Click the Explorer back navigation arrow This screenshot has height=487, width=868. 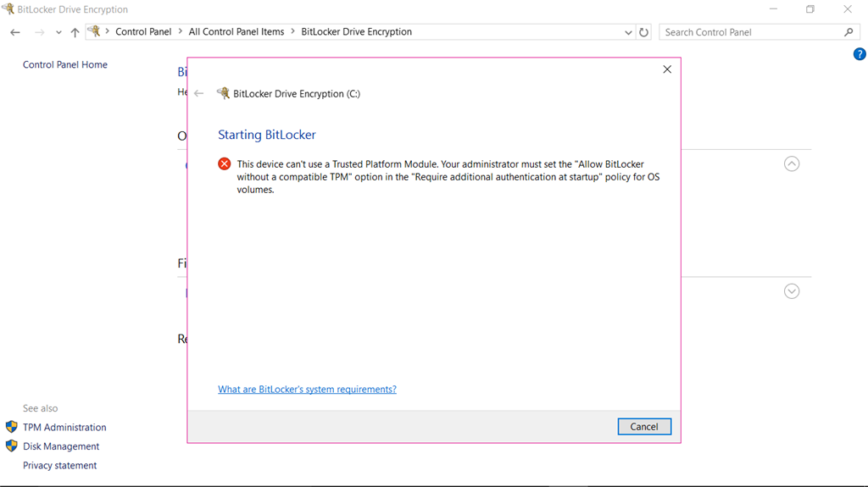pos(15,32)
